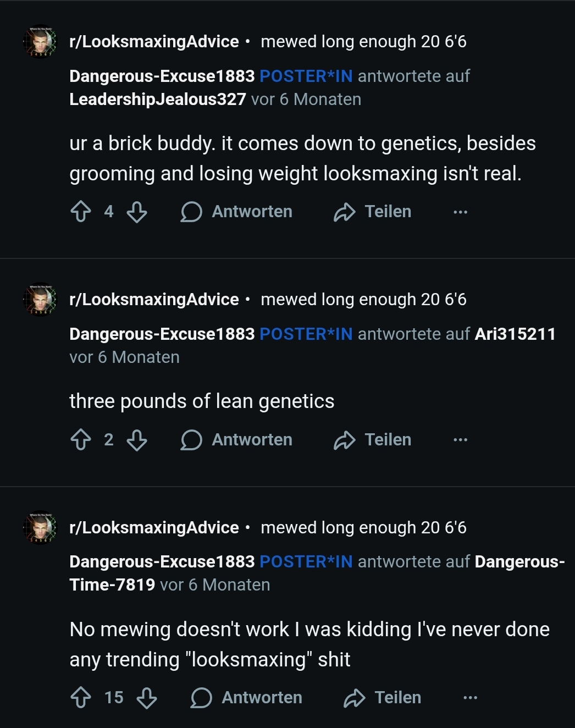The image size is (575, 728).
Task: Upvote the "No mewing doesn't work" comment
Action: [81, 698]
